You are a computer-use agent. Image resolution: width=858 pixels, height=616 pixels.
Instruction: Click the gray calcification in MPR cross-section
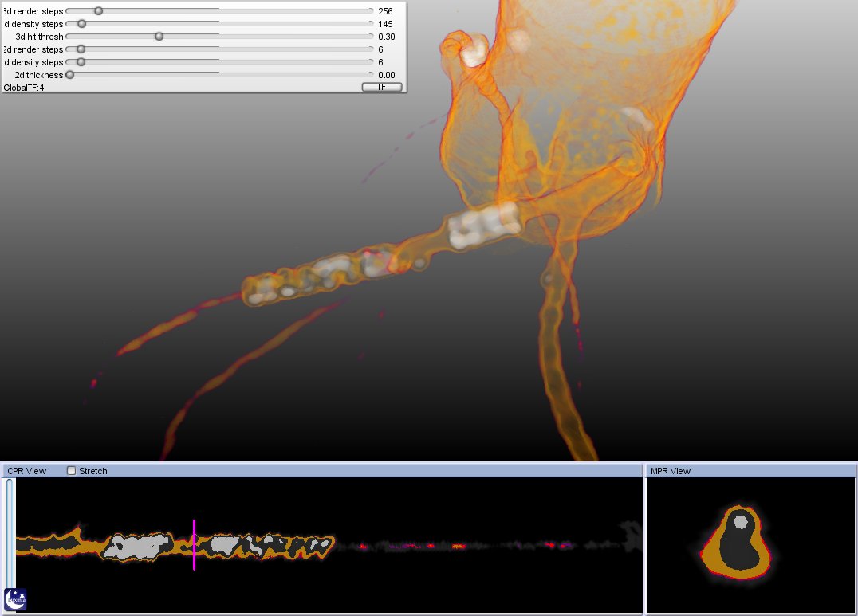coord(741,522)
